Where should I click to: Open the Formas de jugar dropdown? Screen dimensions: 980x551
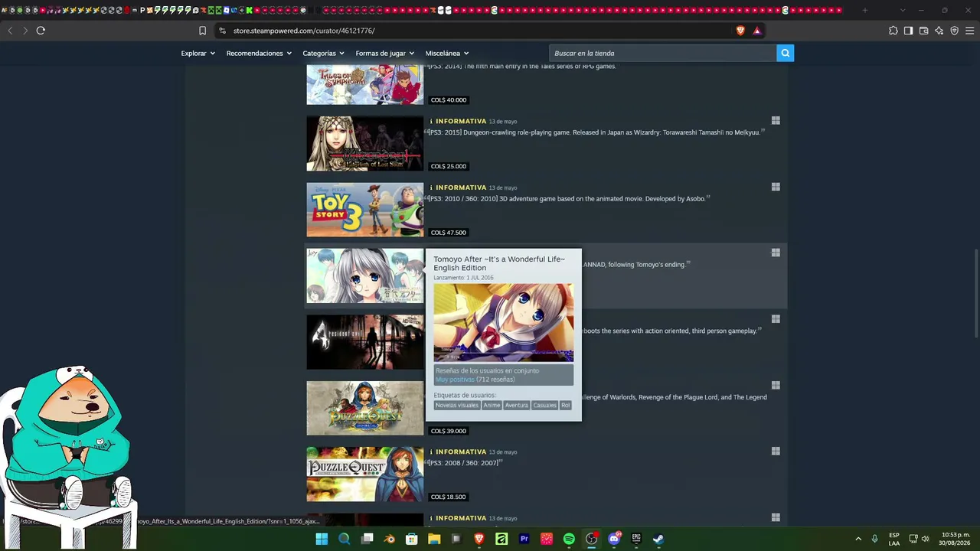384,53
